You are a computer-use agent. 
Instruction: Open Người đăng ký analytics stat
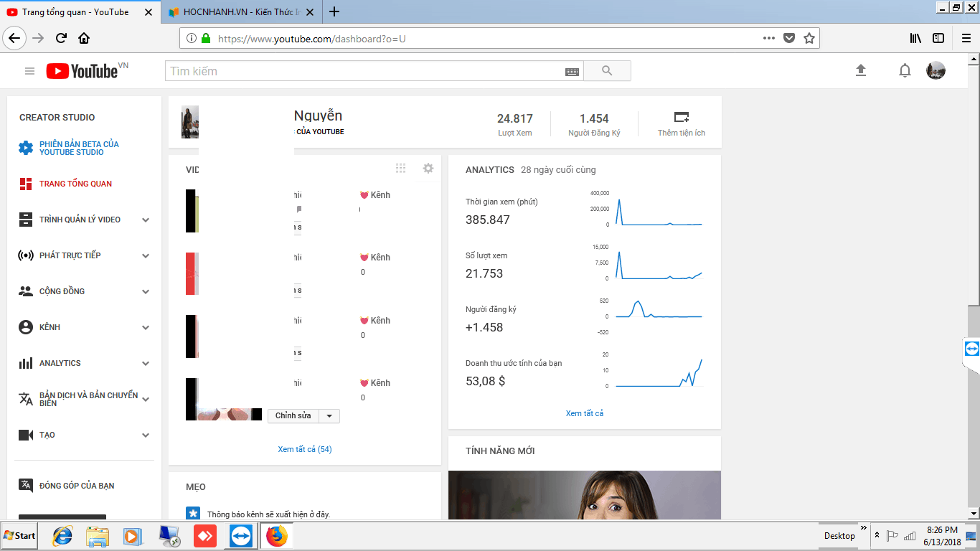tap(491, 309)
